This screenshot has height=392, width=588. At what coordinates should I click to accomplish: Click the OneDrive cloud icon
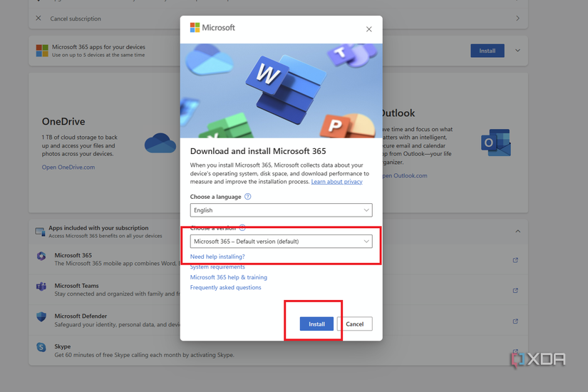[x=160, y=143]
